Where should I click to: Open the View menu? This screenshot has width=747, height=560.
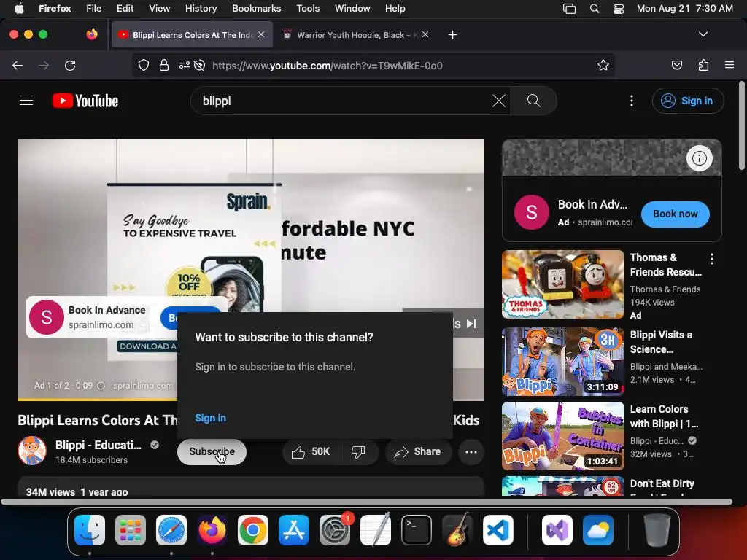point(159,8)
